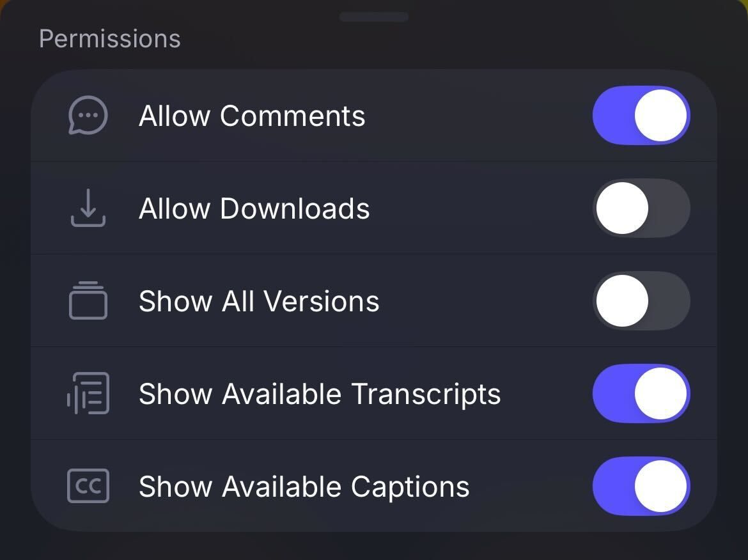
Task: Click the transcript document icon
Action: coord(88,394)
